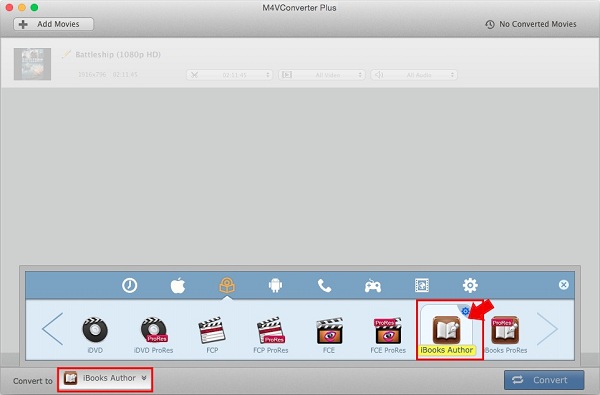
Task: Select the FCE ProRes output profile
Action: (388, 335)
